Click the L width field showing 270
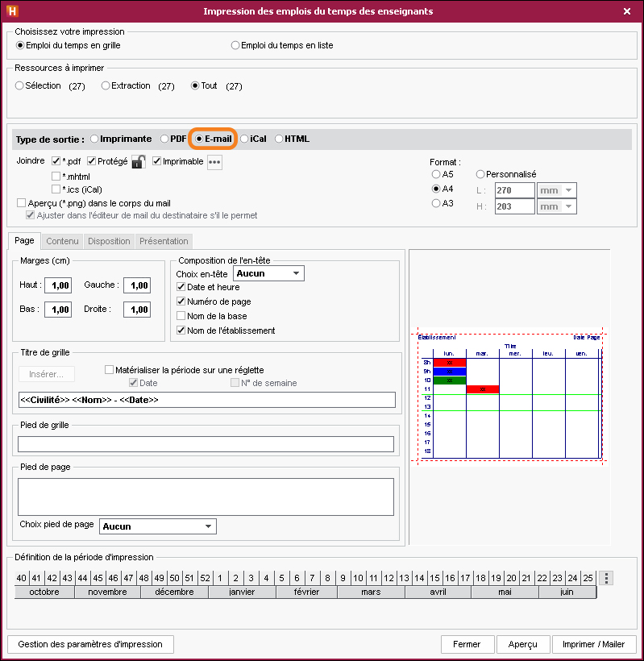This screenshot has height=661, width=644. click(514, 190)
